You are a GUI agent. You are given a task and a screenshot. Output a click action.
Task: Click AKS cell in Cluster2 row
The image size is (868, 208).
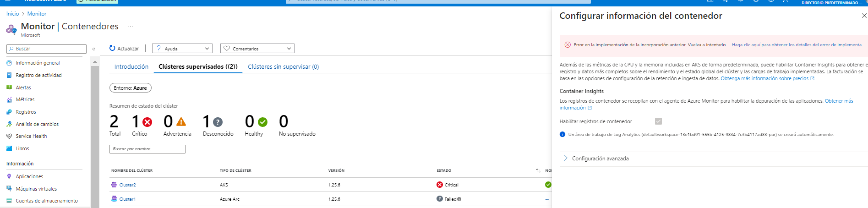coord(224,185)
